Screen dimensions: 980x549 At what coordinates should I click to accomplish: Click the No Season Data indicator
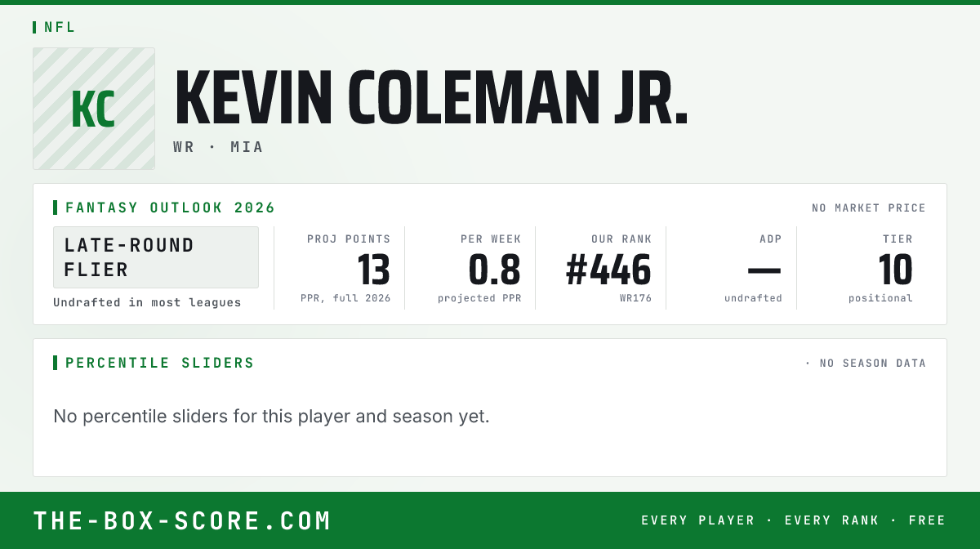[x=866, y=364]
